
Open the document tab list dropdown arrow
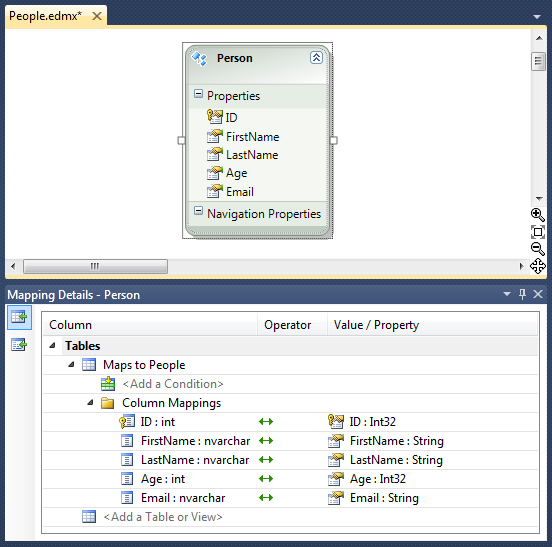pos(537,17)
